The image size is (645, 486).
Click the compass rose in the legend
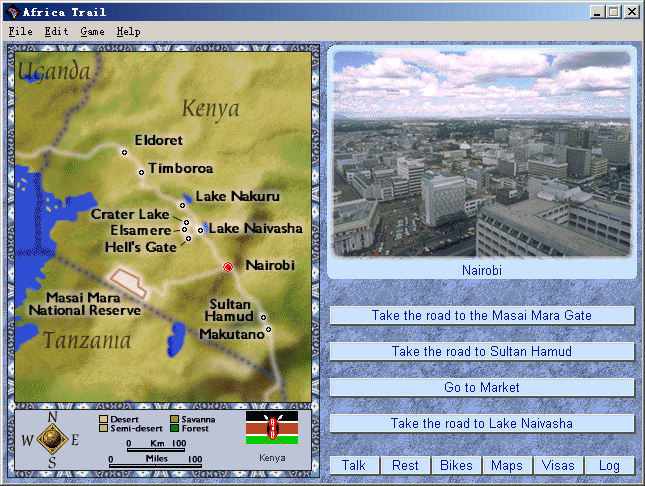[x=52, y=439]
